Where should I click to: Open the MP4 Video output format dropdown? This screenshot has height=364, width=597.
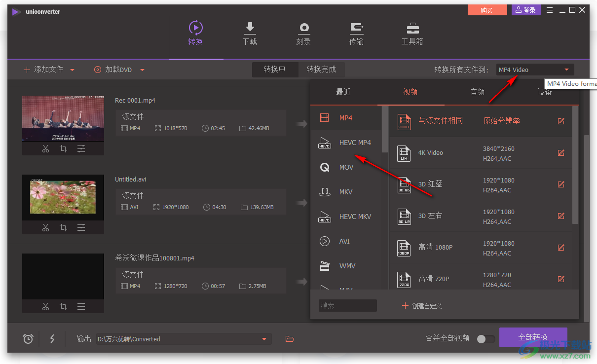click(535, 70)
